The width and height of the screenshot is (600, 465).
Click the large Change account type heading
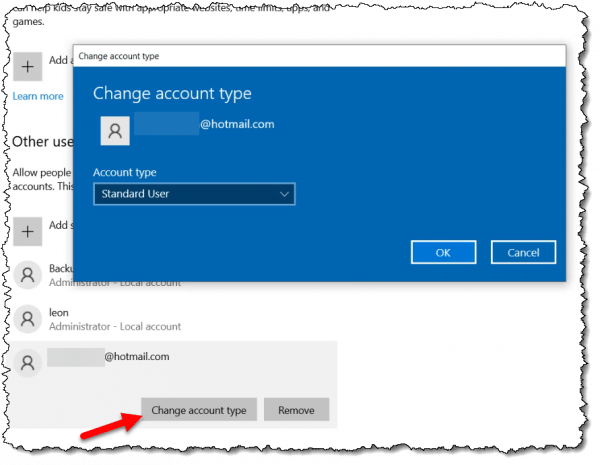click(x=172, y=94)
